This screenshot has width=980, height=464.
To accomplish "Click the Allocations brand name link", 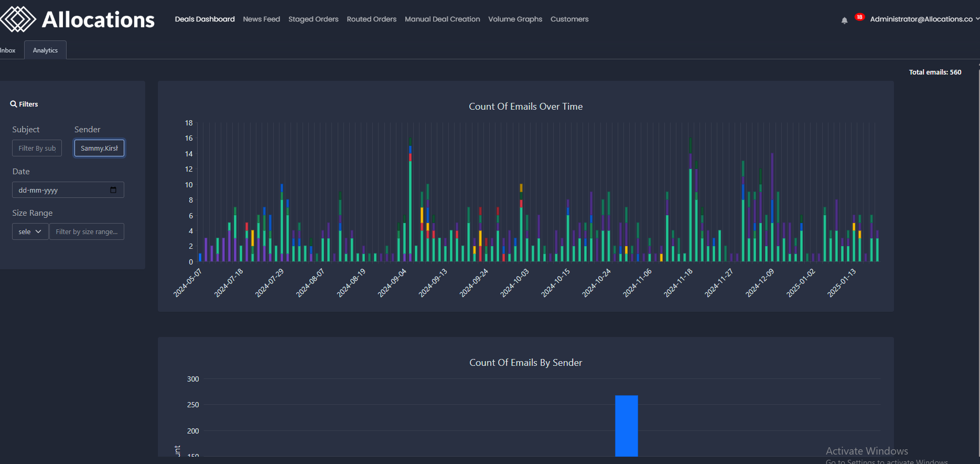I will [98, 20].
